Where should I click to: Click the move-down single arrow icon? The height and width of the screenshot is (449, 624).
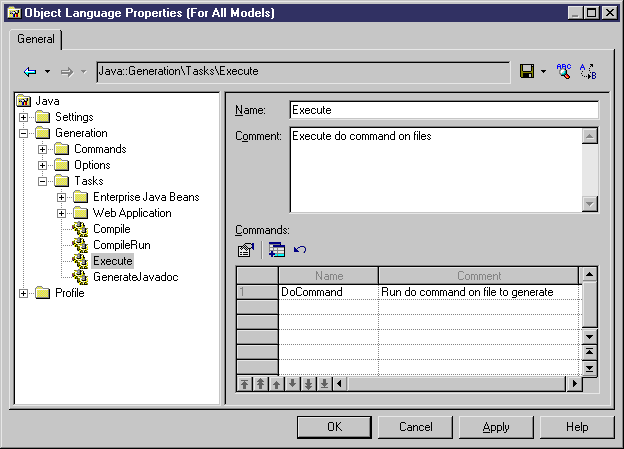tap(292, 384)
